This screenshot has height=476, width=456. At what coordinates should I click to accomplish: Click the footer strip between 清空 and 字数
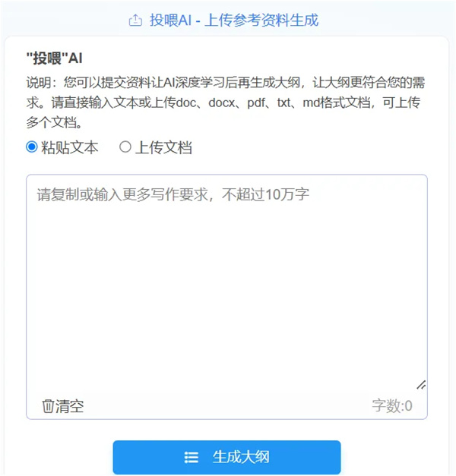[227, 406]
